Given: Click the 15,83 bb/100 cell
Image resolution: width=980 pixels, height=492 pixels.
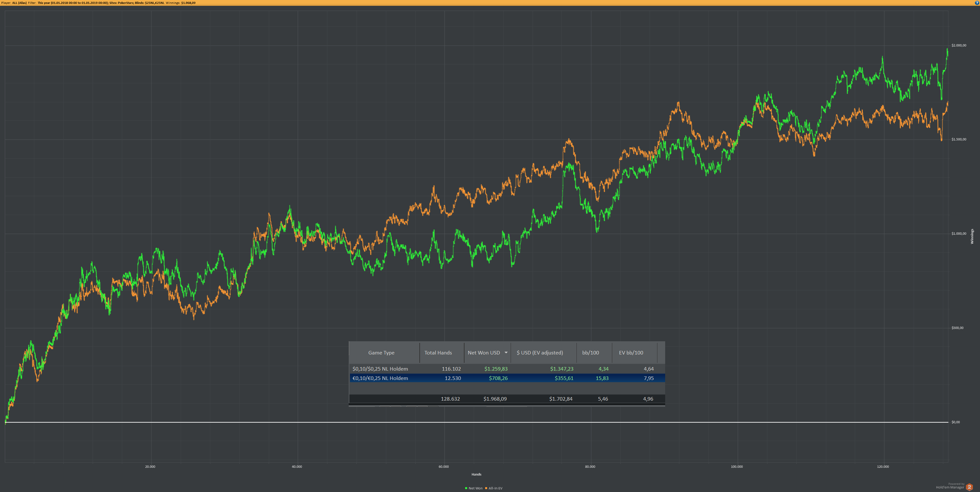Looking at the screenshot, I should click(602, 378).
